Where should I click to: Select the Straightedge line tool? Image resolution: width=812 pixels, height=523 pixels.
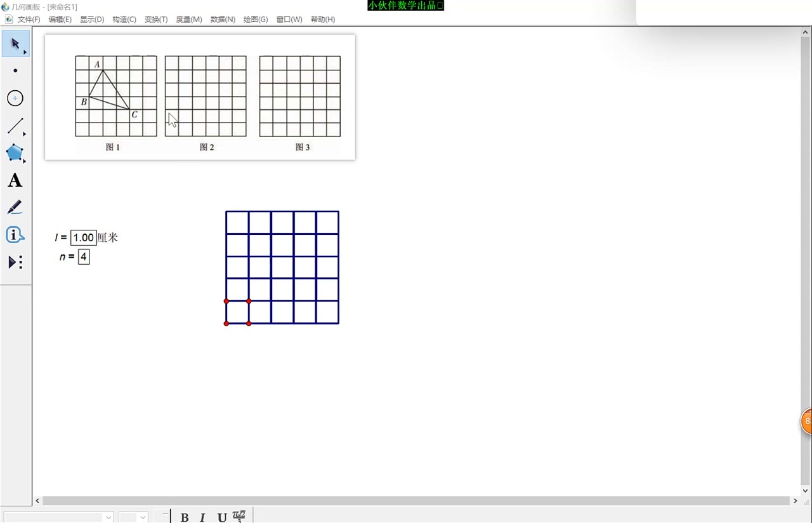pyautogui.click(x=15, y=126)
